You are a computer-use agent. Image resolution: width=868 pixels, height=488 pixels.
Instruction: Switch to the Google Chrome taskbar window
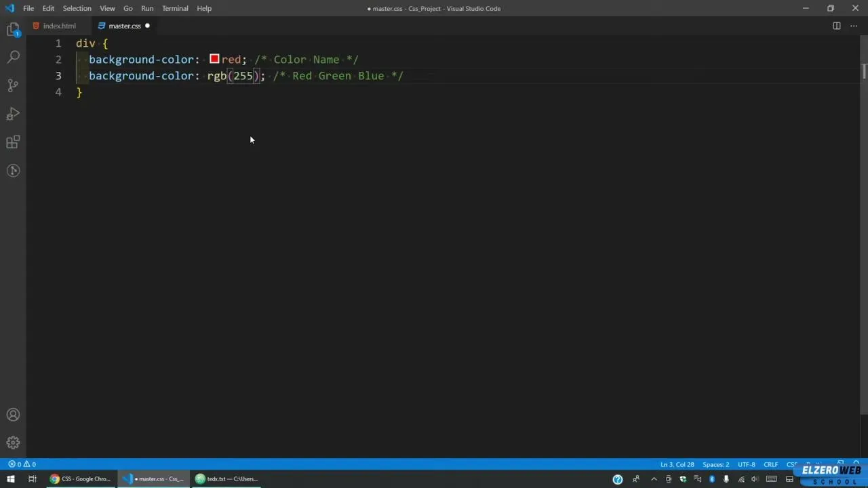[x=80, y=479]
